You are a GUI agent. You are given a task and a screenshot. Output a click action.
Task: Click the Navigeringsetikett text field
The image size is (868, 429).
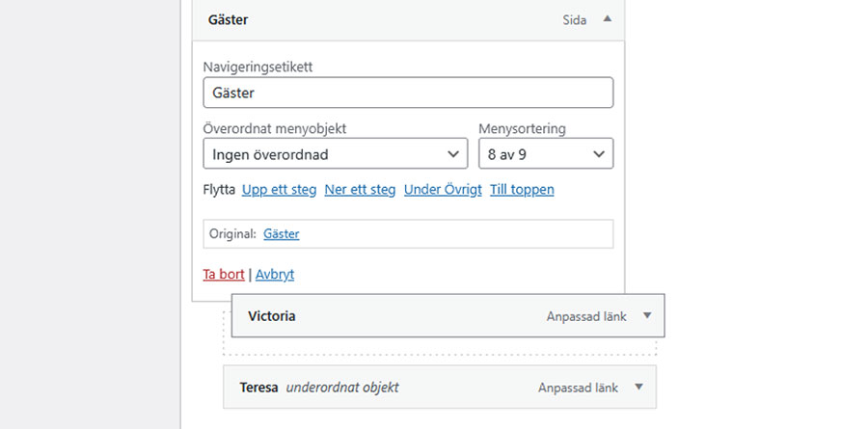408,93
